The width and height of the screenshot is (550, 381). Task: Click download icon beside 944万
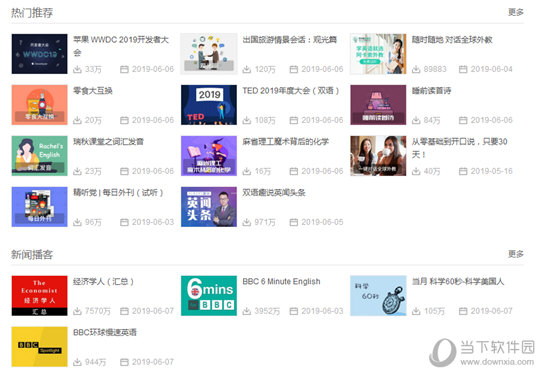point(77,362)
